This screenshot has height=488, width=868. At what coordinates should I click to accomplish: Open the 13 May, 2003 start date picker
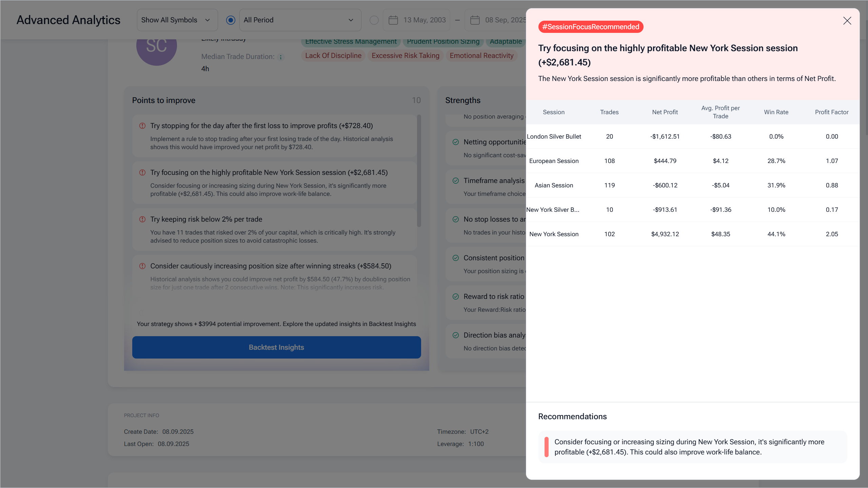[x=416, y=20]
